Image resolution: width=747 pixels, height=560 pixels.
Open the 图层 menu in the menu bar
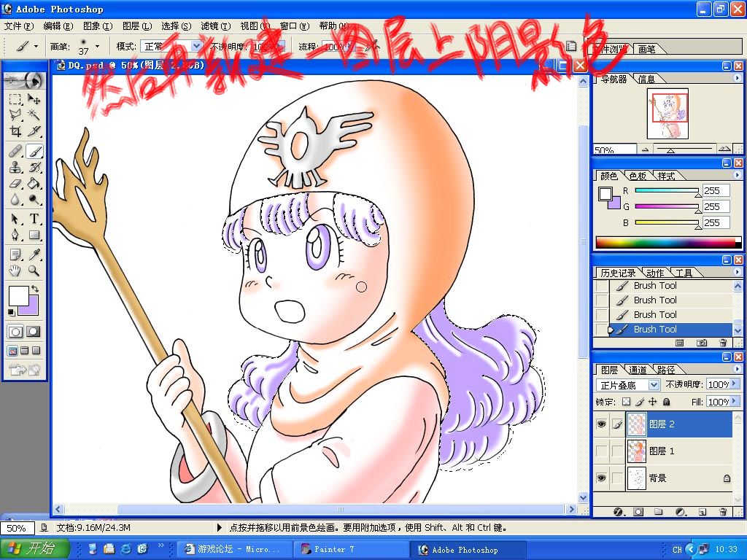click(x=137, y=26)
